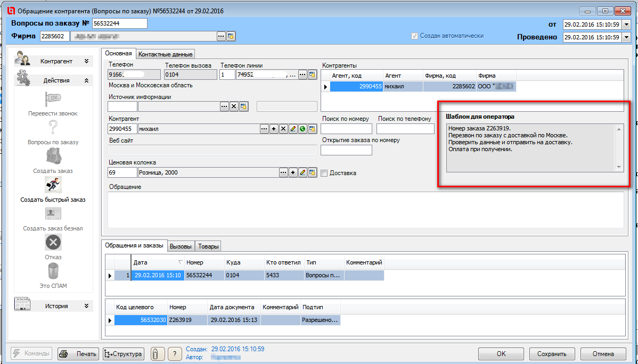This screenshot has height=364, width=638.
Task: Call the Контрагент using the green phone icon
Action: click(x=302, y=129)
